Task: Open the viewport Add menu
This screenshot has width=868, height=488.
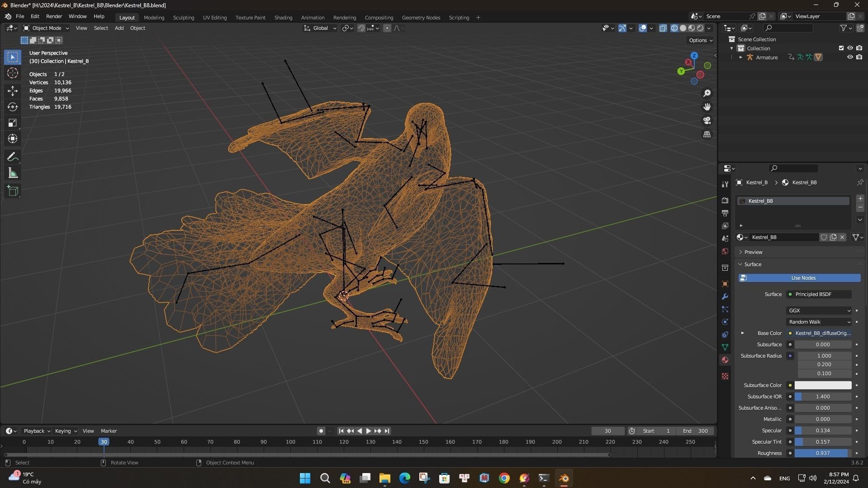Action: 119,28
